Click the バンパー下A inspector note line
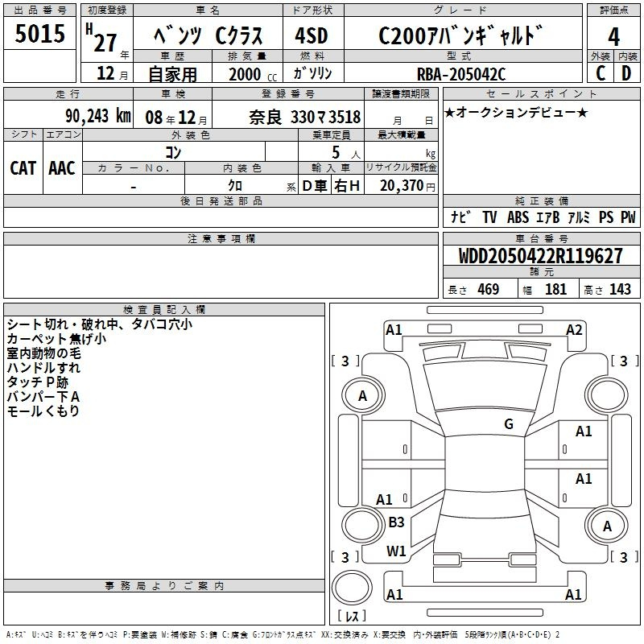 [43, 396]
